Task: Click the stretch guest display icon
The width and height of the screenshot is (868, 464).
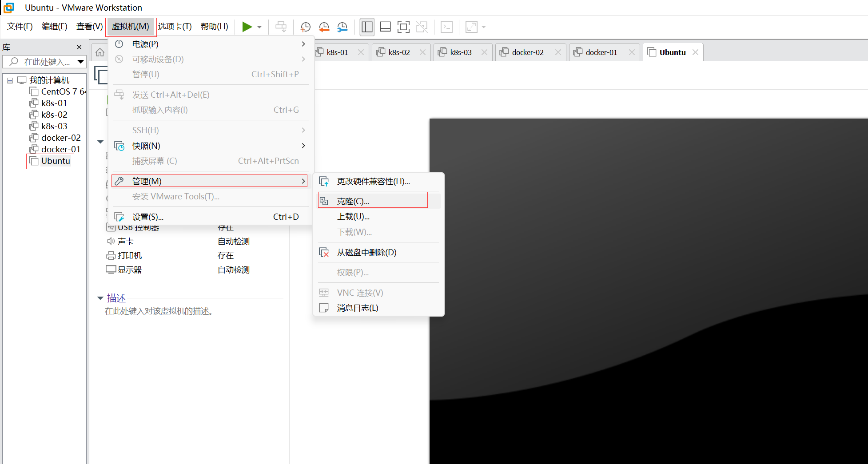Action: [x=471, y=27]
